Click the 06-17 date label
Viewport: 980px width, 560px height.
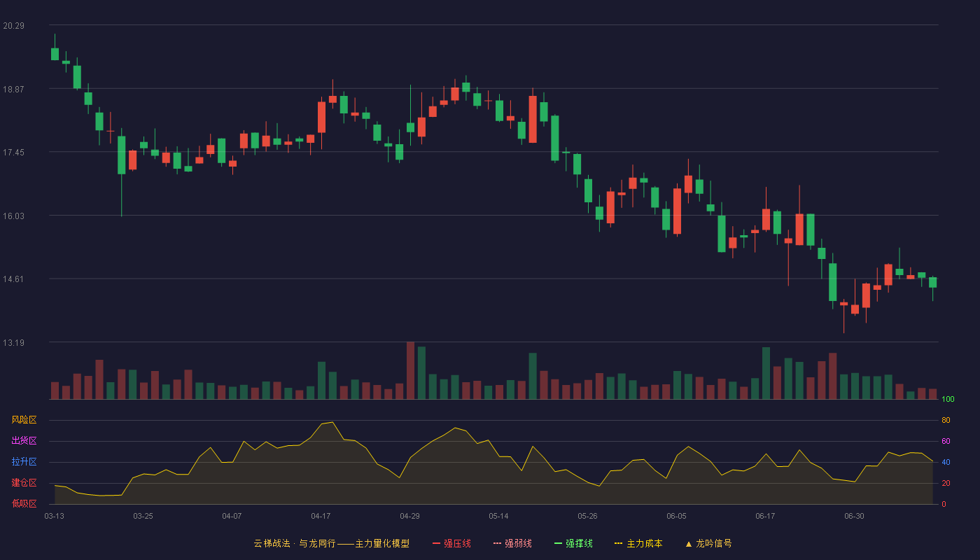pos(765,516)
